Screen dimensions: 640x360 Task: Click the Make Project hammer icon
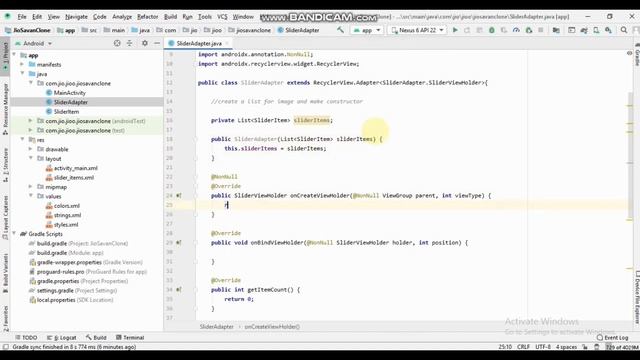[340, 30]
